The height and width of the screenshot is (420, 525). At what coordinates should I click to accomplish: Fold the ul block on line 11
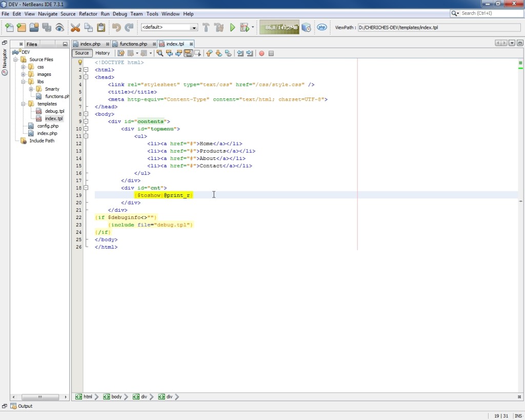(86, 136)
